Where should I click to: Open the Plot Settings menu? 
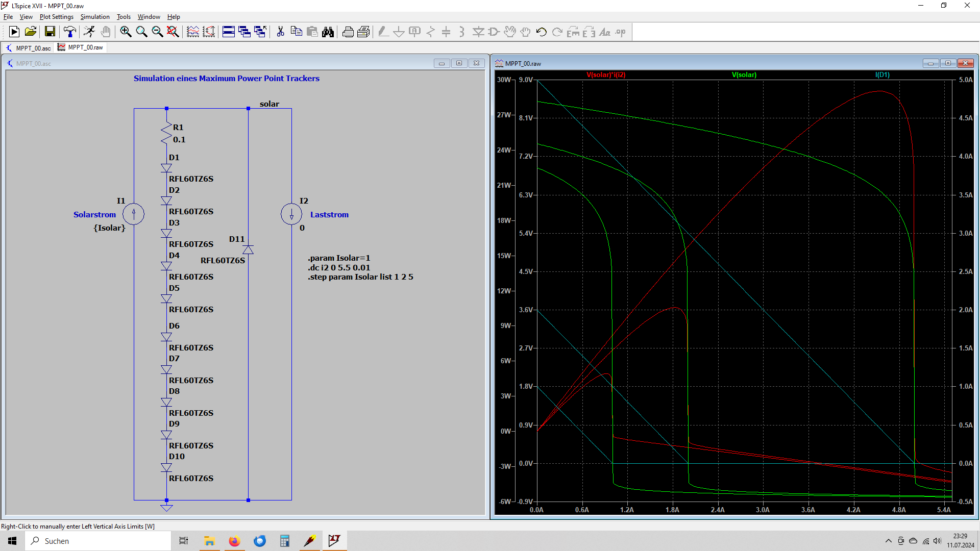(x=56, y=17)
